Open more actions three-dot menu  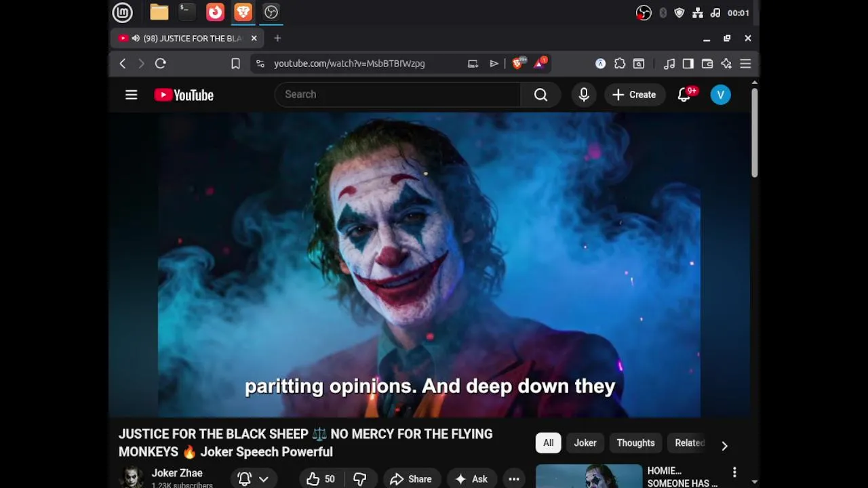coord(514,479)
